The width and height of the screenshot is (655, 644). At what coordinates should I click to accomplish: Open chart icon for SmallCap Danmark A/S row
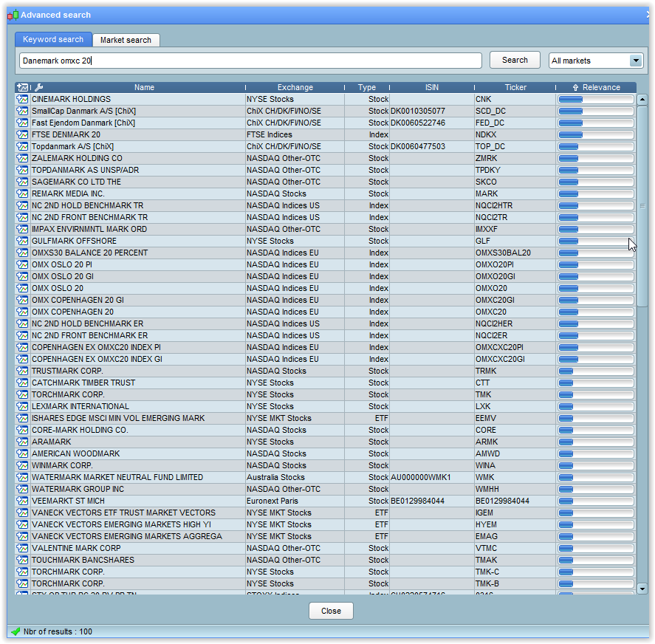coord(22,111)
